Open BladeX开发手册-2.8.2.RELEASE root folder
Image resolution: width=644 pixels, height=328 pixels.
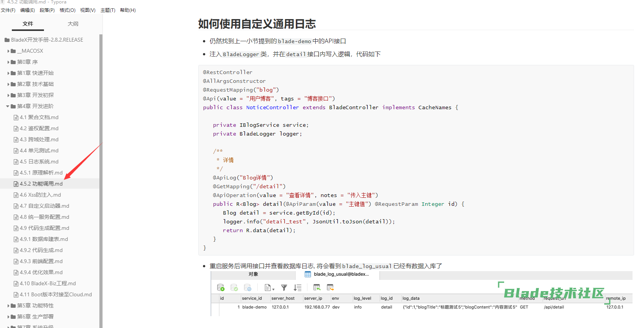(47, 40)
